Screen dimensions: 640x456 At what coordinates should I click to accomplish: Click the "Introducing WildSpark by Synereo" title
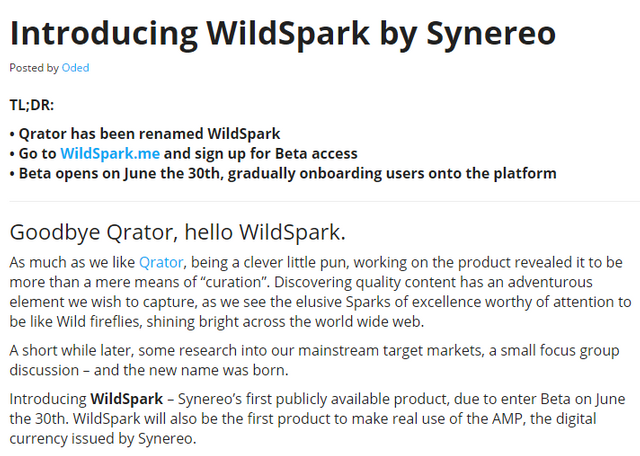point(282,33)
